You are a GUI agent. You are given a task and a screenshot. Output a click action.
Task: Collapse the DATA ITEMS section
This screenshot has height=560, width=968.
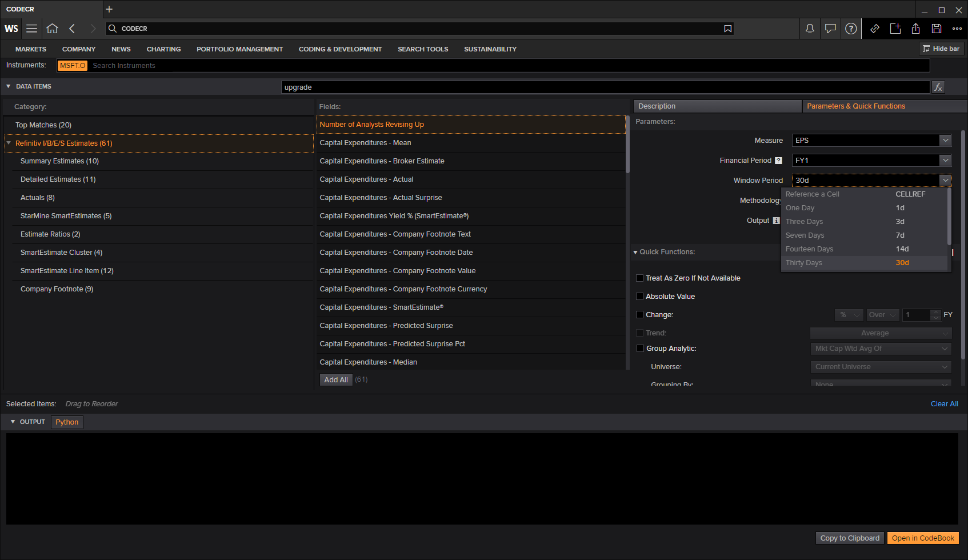9,86
